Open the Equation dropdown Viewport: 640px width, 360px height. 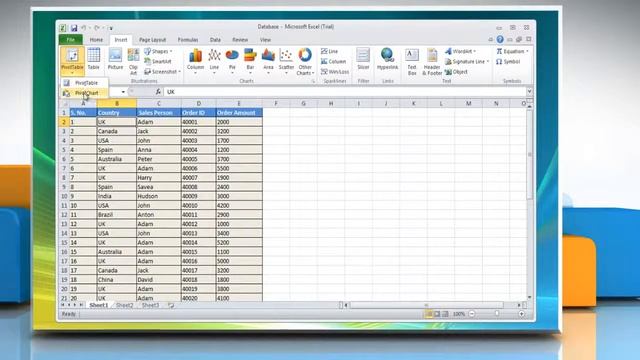coord(512,51)
